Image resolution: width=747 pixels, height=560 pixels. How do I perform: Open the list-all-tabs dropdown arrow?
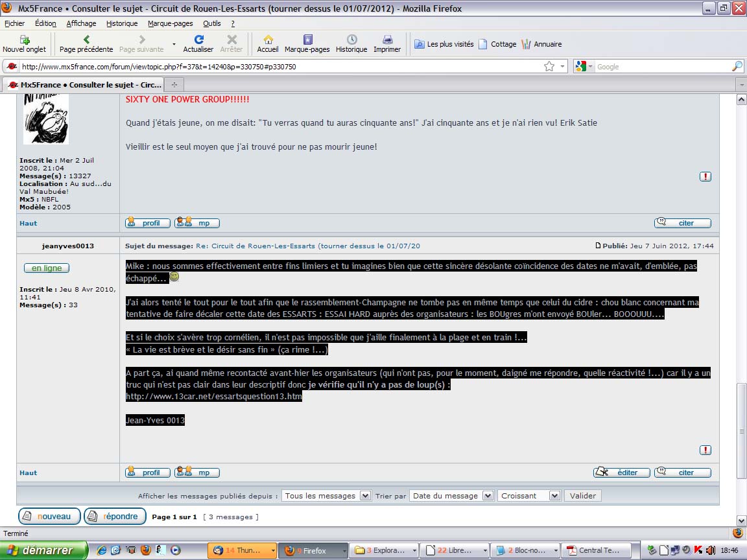[x=741, y=85]
